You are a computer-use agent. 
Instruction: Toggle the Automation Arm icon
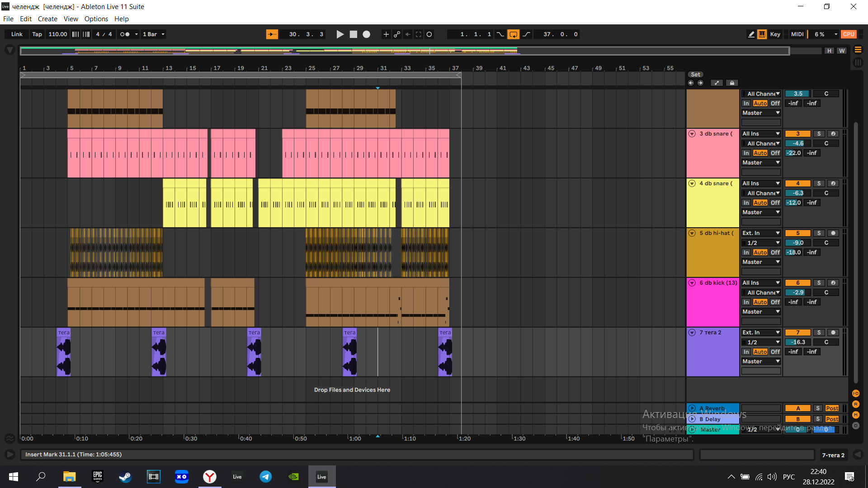(x=397, y=34)
